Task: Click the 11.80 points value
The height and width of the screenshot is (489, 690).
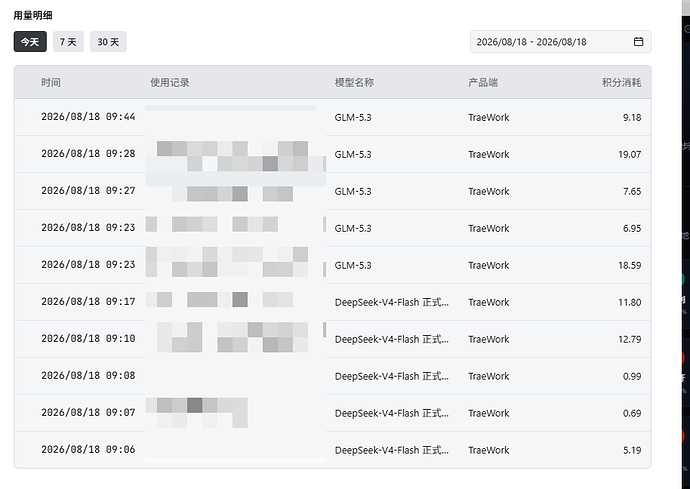Action: click(630, 302)
